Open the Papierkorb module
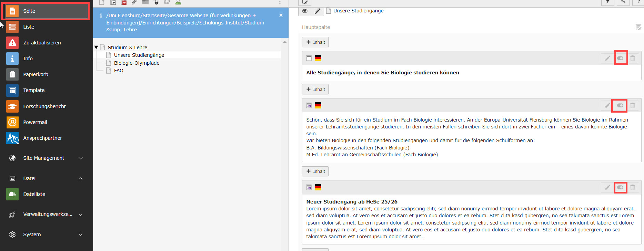The height and width of the screenshot is (251, 644). click(x=36, y=74)
